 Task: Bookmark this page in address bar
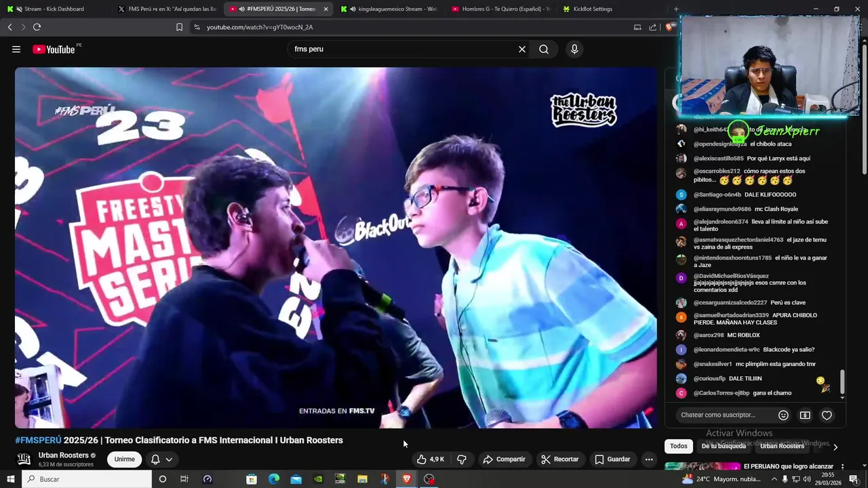[179, 27]
